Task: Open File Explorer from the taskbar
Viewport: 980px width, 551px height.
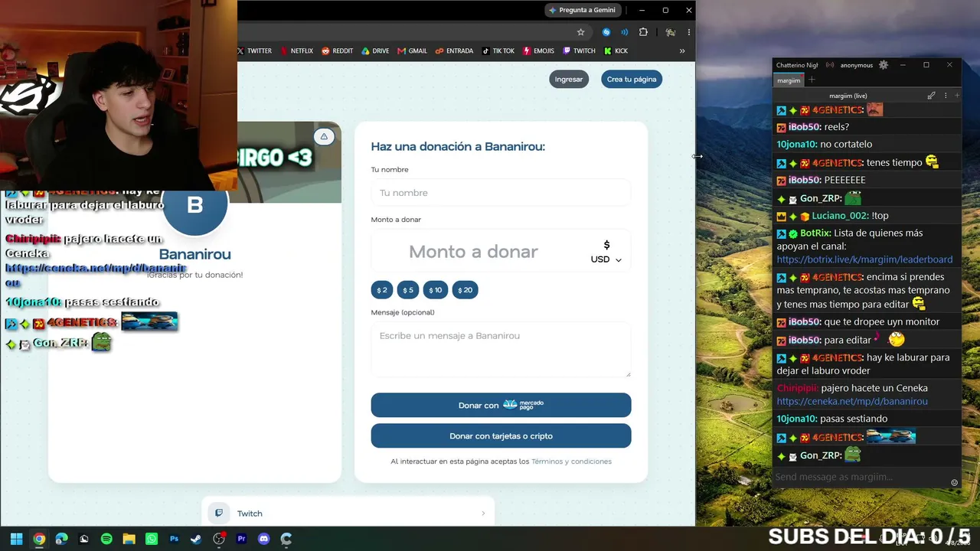Action: [129, 539]
